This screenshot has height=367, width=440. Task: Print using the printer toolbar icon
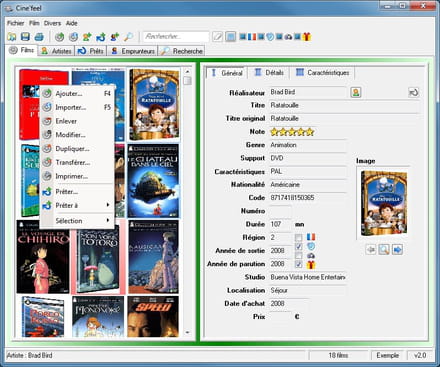[x=39, y=37]
